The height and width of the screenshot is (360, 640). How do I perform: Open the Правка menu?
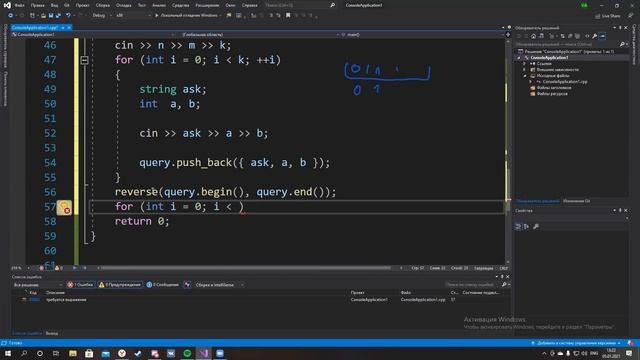[38, 5]
